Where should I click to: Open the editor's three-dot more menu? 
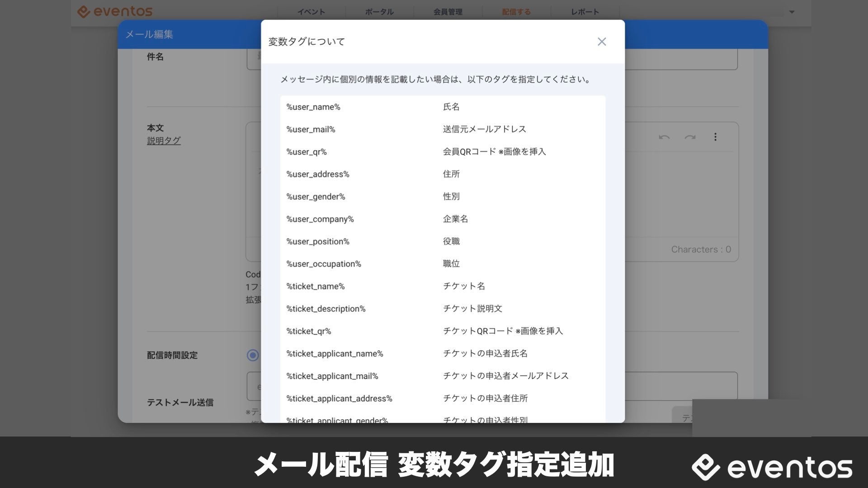click(x=715, y=137)
